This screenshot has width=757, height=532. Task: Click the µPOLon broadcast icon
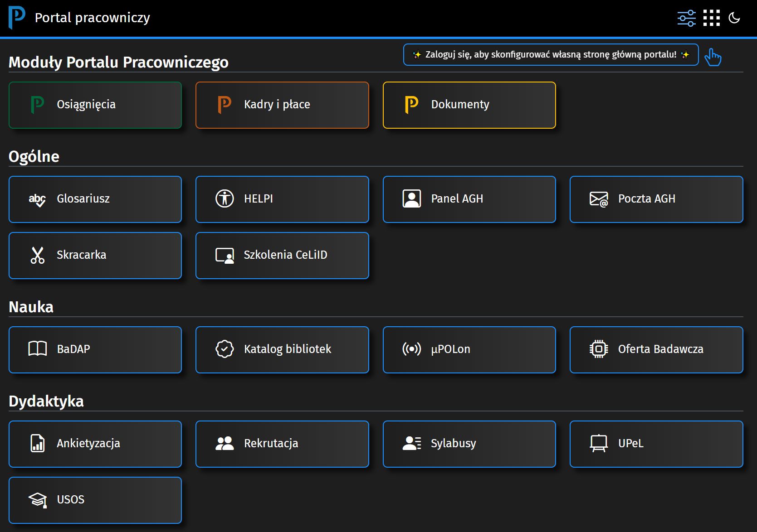(411, 349)
